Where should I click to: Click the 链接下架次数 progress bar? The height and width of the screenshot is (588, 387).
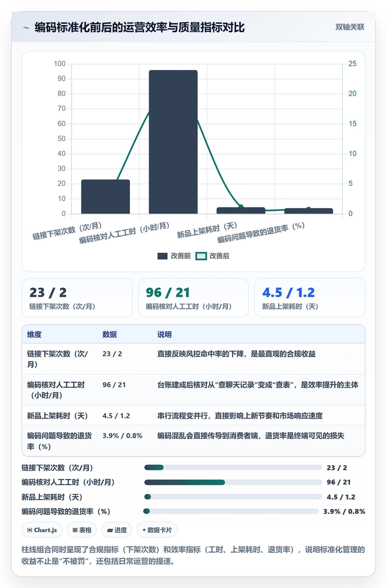[233, 467]
